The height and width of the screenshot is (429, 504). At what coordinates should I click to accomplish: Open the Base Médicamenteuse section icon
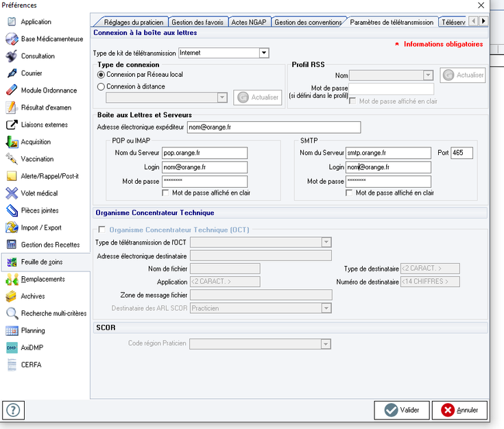pos(12,39)
